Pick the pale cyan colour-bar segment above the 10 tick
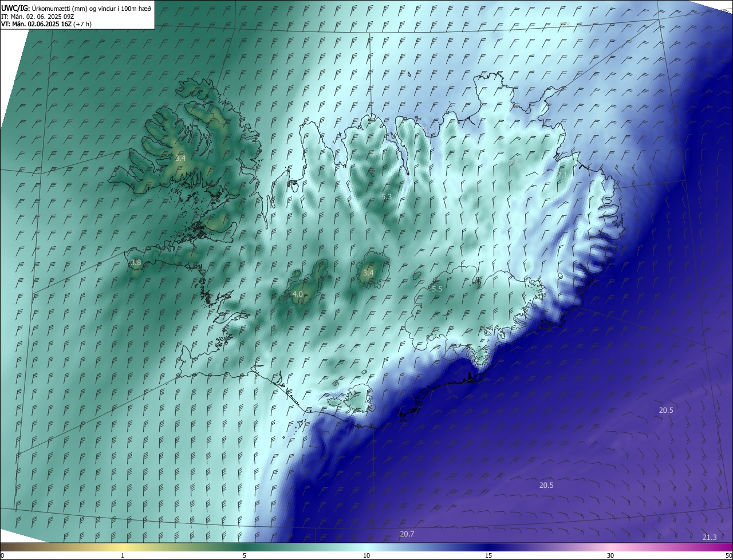 click(x=366, y=547)
